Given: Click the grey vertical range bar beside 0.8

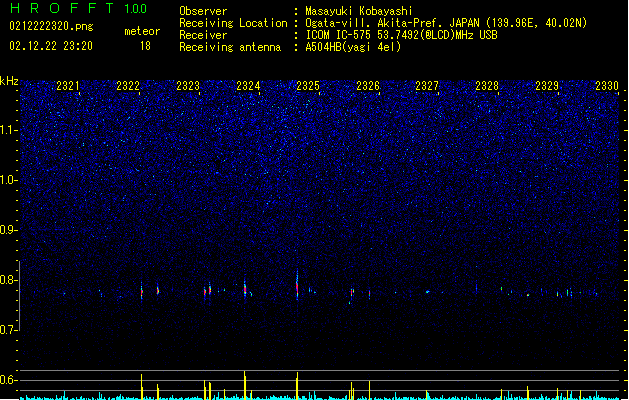Looking at the screenshot, I should coord(19,296).
